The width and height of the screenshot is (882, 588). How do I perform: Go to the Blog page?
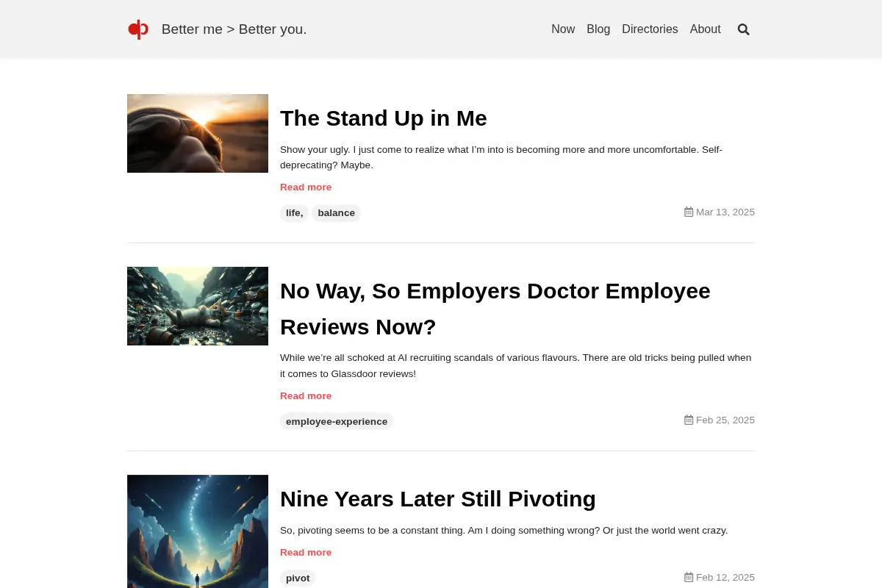[598, 29]
